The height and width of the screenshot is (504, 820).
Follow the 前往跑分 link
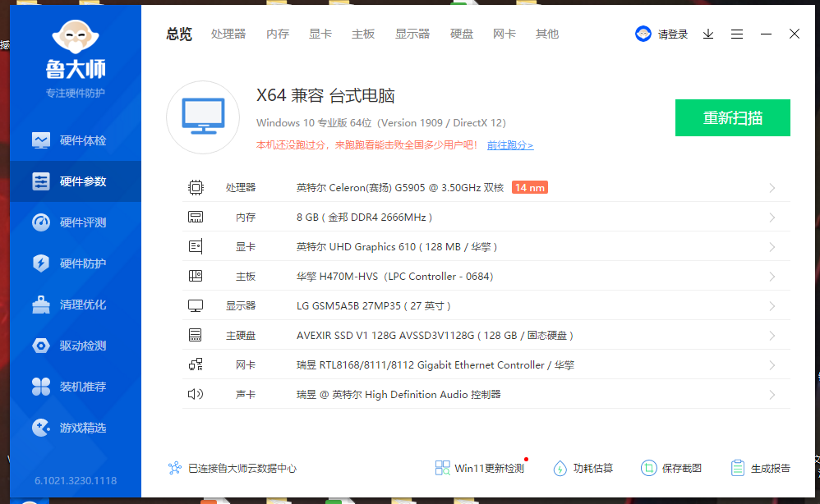pyautogui.click(x=510, y=145)
